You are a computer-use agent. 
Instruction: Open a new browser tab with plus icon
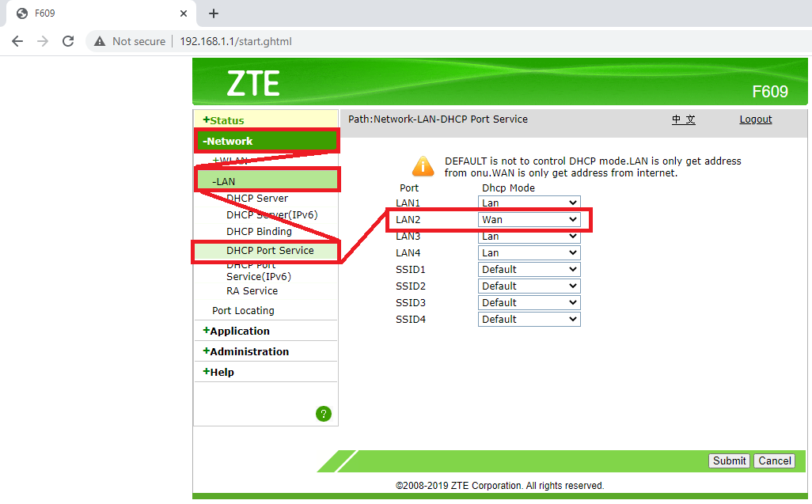pyautogui.click(x=213, y=13)
